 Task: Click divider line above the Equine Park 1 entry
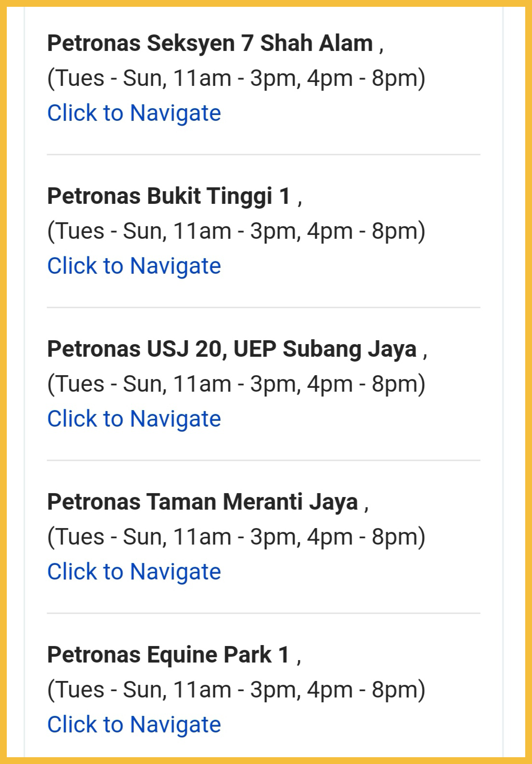tap(263, 613)
